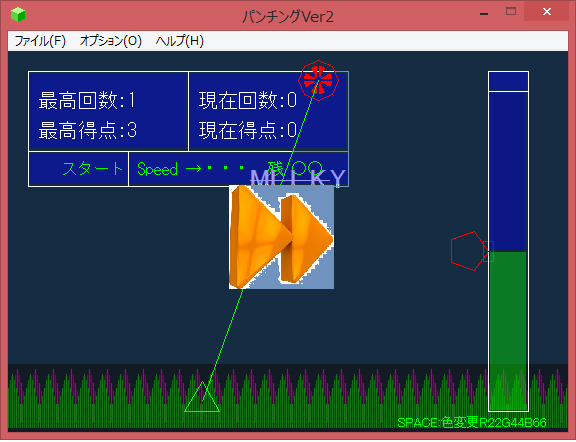
Task: Click the blue upper part of power gauge
Action: point(508,172)
